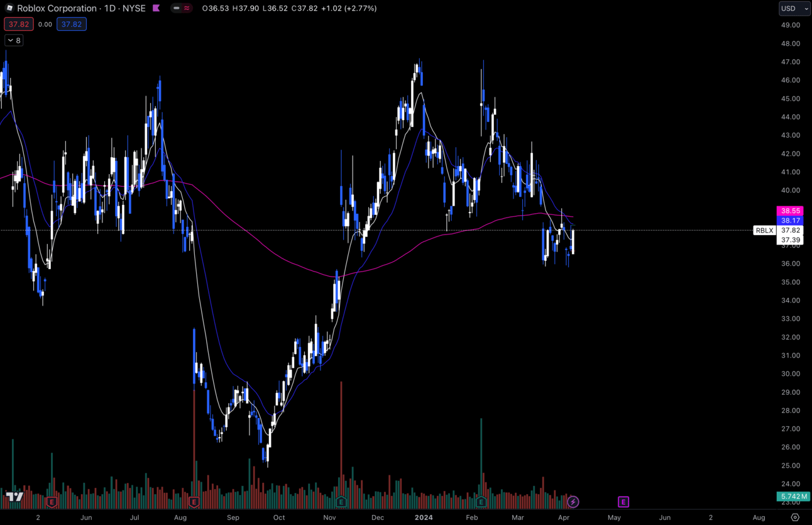This screenshot has height=525, width=812.
Task: Click the 42.00 price scale label
Action: point(791,153)
